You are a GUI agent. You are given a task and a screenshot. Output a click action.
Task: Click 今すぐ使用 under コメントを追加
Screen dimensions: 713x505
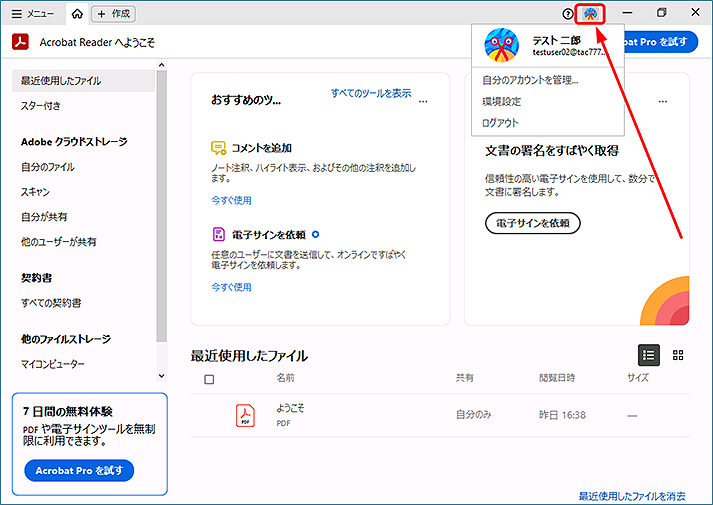coord(231,200)
